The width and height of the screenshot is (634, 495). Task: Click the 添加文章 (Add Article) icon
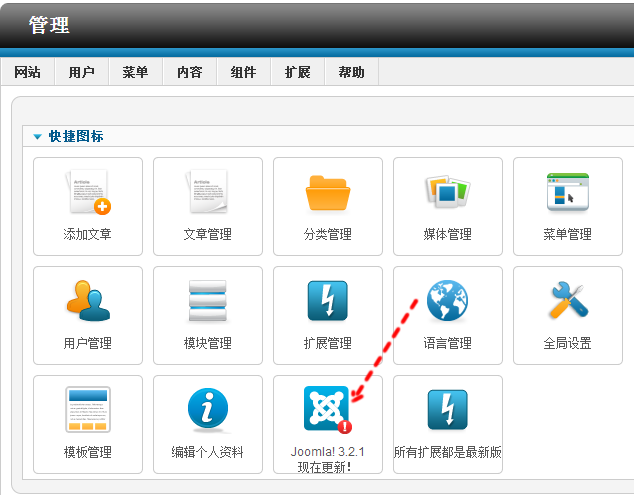pos(88,195)
